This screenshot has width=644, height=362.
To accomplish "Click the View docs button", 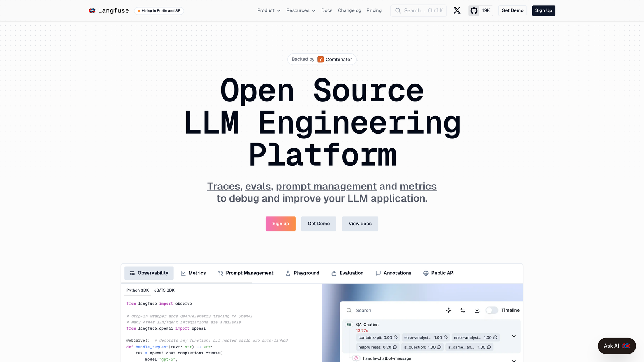I will 360,224.
